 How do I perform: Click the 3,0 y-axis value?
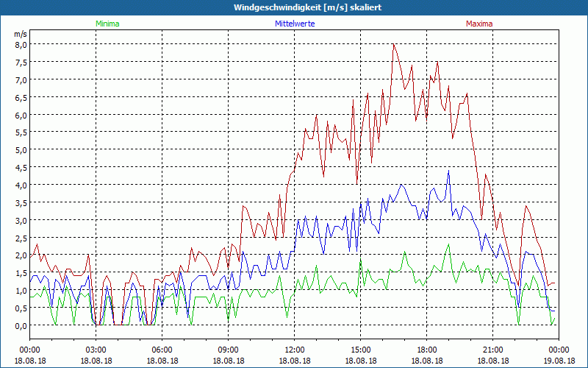21,220
